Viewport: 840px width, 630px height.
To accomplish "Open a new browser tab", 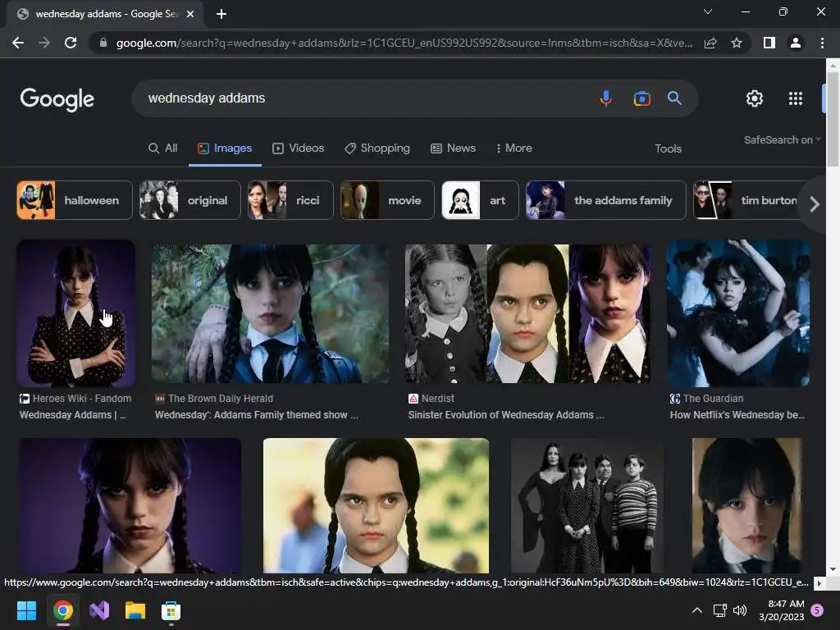I will 221,14.
